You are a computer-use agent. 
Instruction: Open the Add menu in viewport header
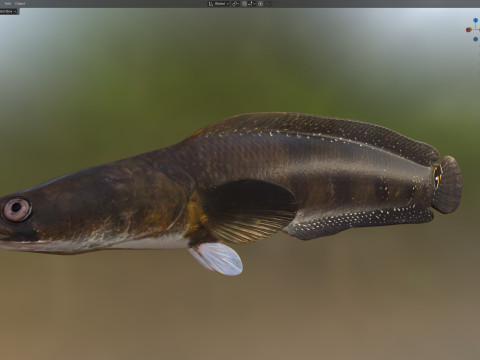8,4
